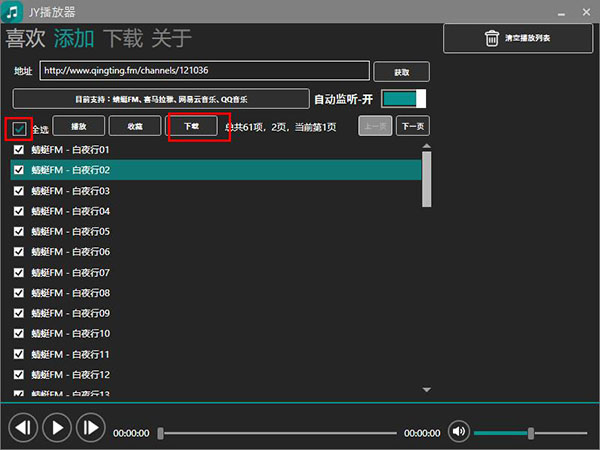600x450 pixels.
Task: Close the JY播放器 window
Action: coord(586,12)
